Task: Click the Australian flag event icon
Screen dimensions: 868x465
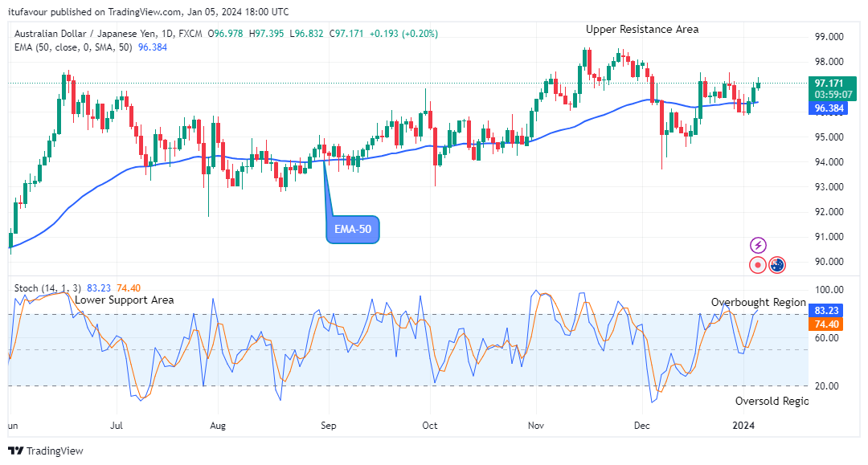Action: 777,265
